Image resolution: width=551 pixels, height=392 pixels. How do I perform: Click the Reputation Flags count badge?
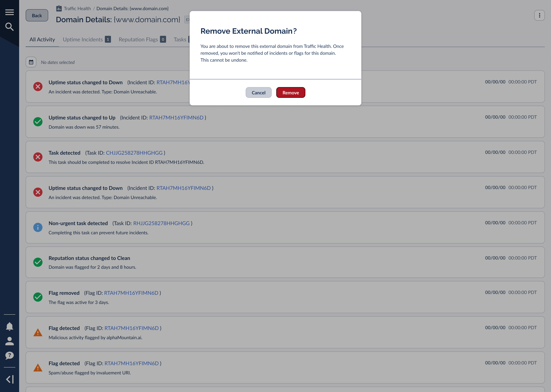[163, 39]
